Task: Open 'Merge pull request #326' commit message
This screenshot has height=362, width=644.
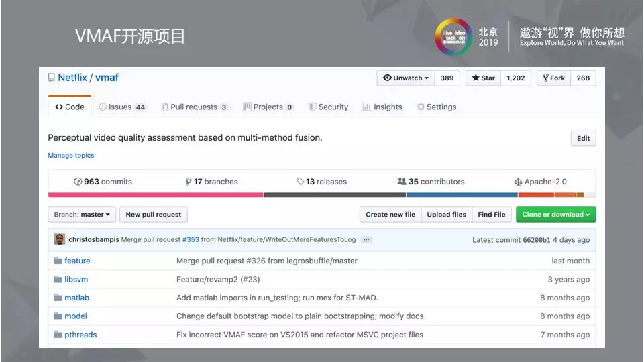Action: pos(267,261)
